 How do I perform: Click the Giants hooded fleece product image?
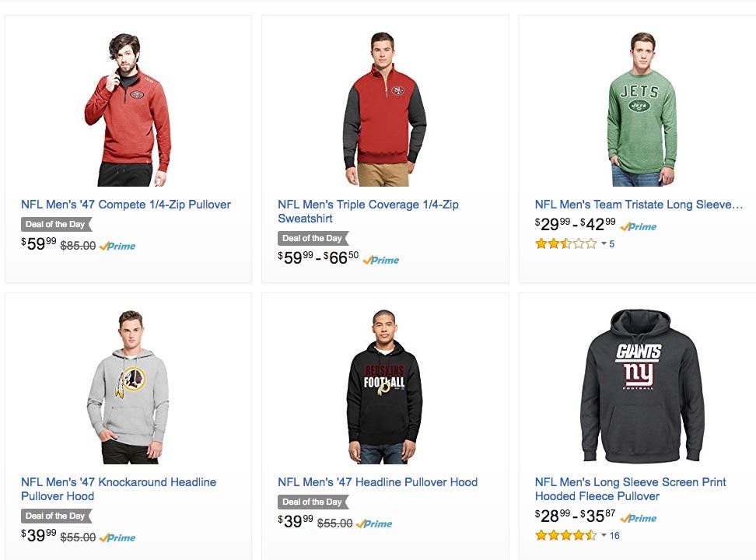pyautogui.click(x=642, y=387)
